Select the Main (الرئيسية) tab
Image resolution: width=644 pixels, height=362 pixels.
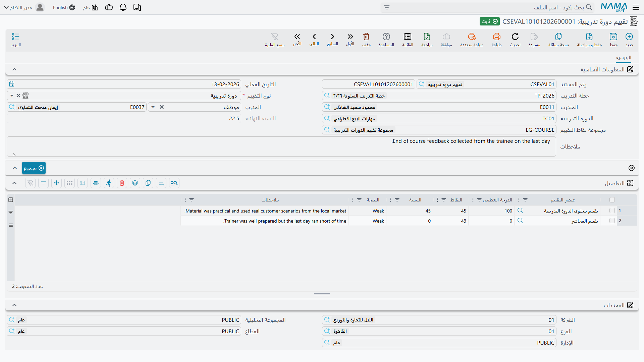click(x=624, y=58)
